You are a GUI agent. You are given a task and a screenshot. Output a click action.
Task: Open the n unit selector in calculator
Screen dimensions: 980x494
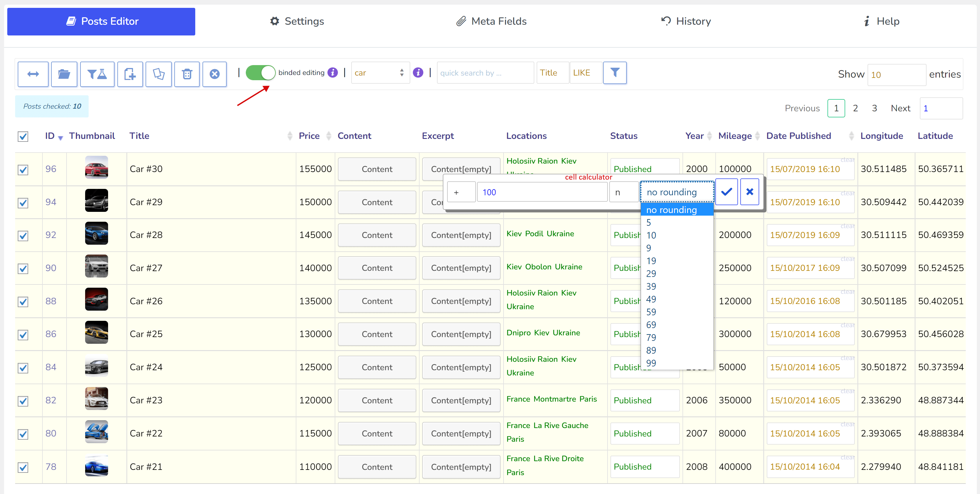click(624, 192)
